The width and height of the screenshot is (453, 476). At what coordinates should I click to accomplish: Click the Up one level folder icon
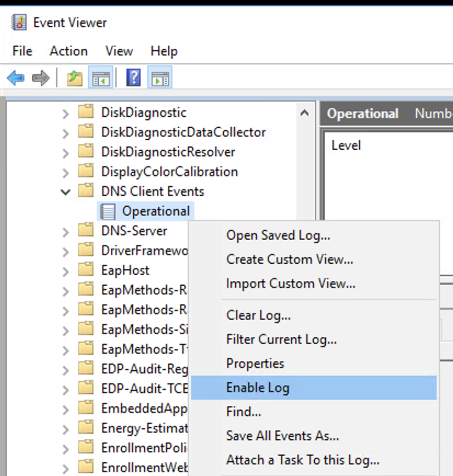(x=75, y=78)
